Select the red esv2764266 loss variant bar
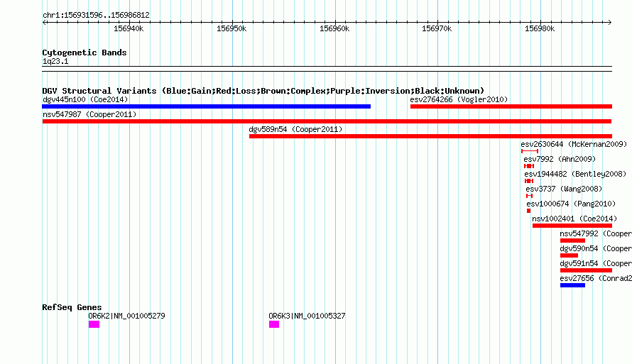 511,106
